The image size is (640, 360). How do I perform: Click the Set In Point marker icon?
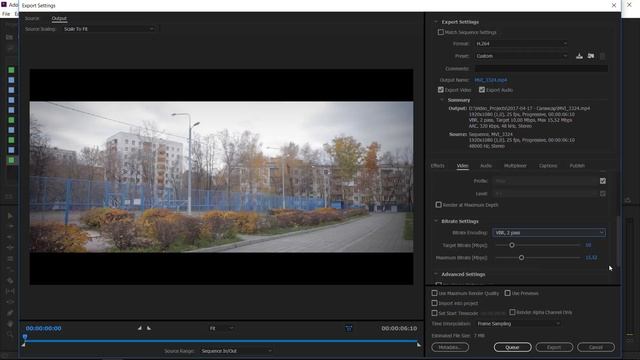pos(140,328)
